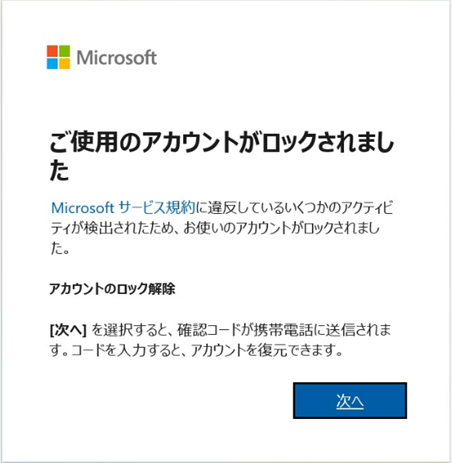Click the heading ご使用のアカウントがロックされました

point(222,157)
